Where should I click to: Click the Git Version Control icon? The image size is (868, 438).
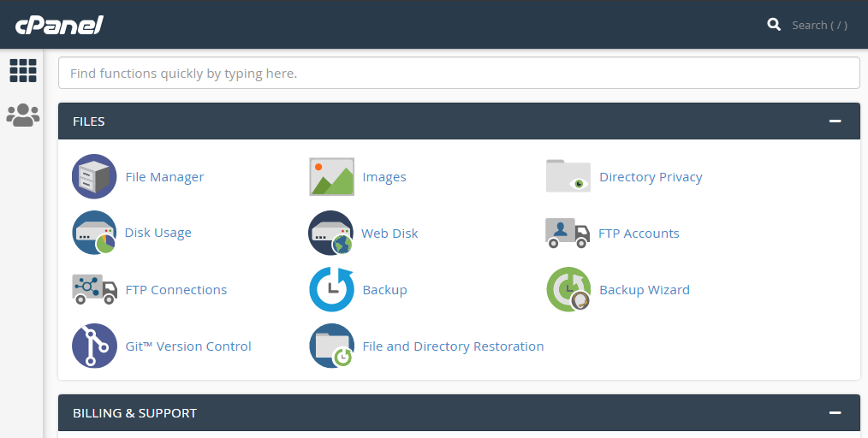click(95, 346)
